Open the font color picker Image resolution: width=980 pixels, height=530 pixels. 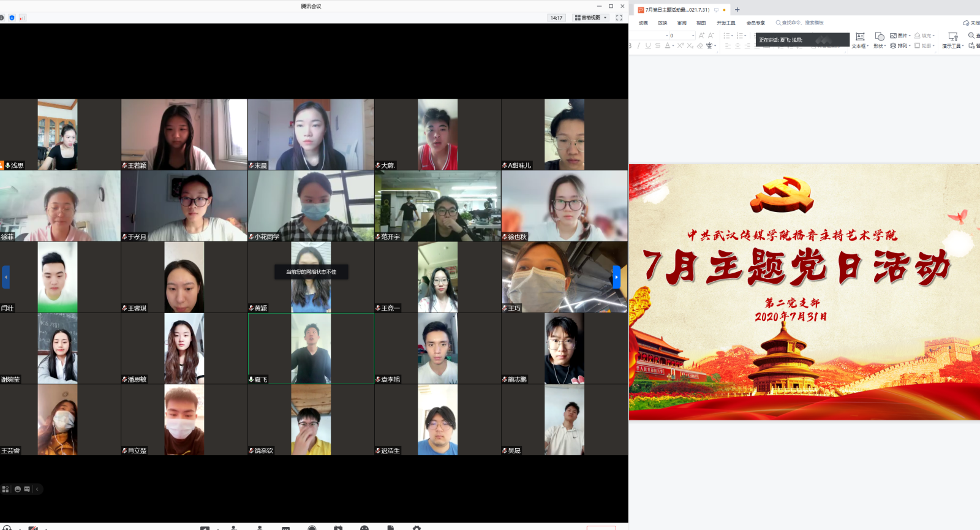coord(668,46)
